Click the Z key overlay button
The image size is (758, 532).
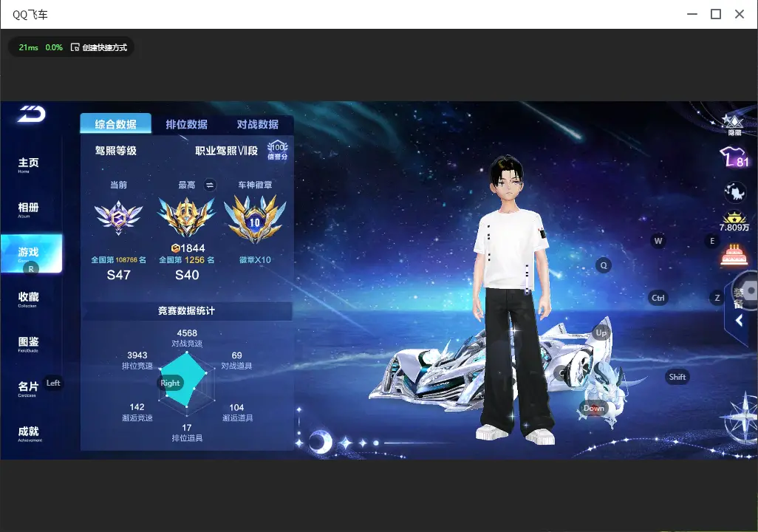(x=717, y=298)
